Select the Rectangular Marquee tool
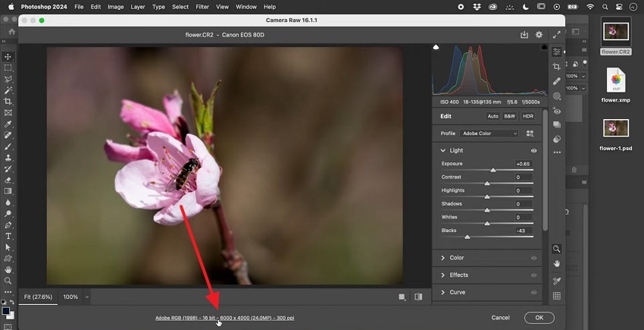This screenshot has width=644, height=330. coord(8,68)
